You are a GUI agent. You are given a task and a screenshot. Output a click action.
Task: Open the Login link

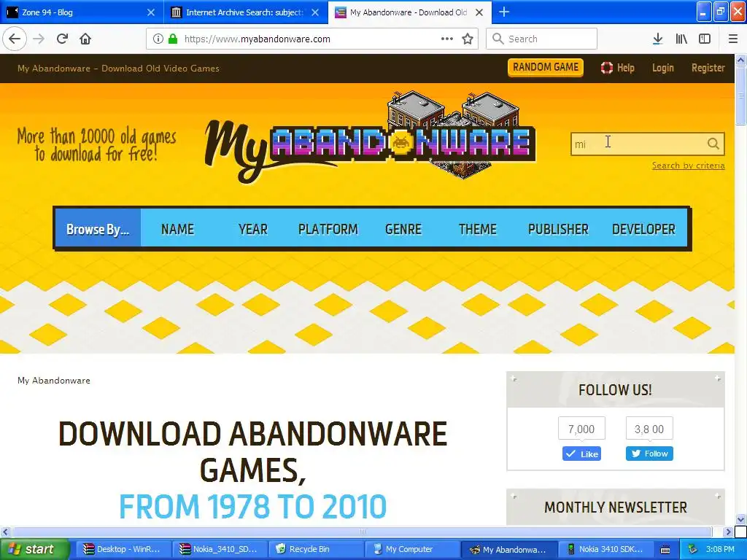pyautogui.click(x=662, y=68)
